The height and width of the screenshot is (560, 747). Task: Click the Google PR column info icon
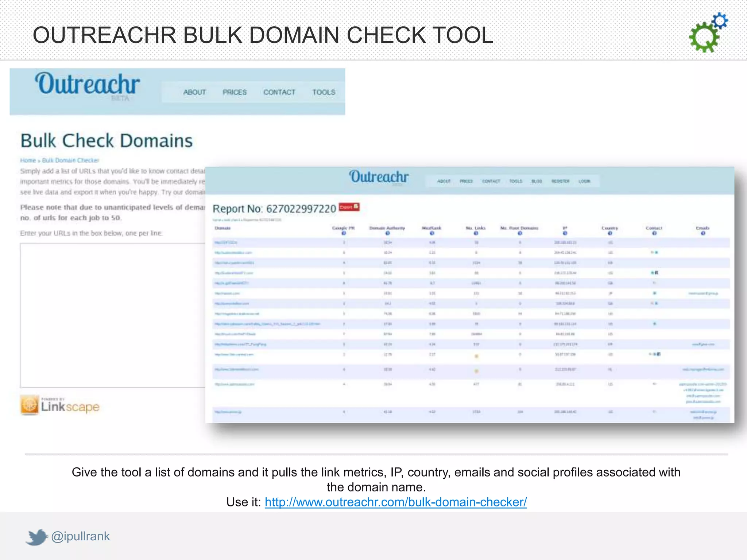coord(344,233)
